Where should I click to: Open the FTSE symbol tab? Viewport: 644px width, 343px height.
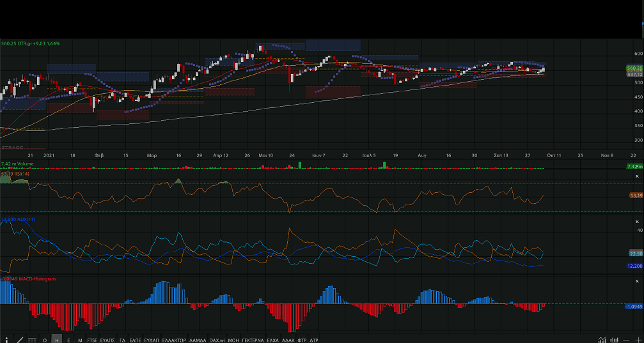[x=93, y=340]
